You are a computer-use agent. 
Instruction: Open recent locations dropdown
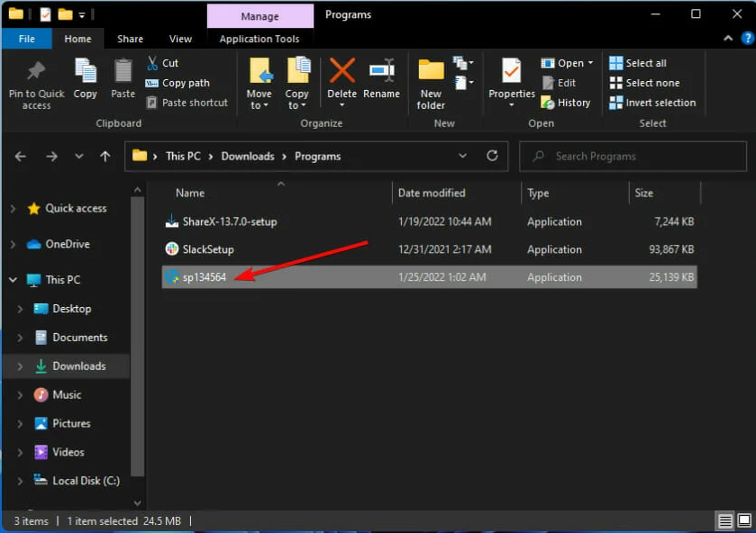pyautogui.click(x=79, y=156)
